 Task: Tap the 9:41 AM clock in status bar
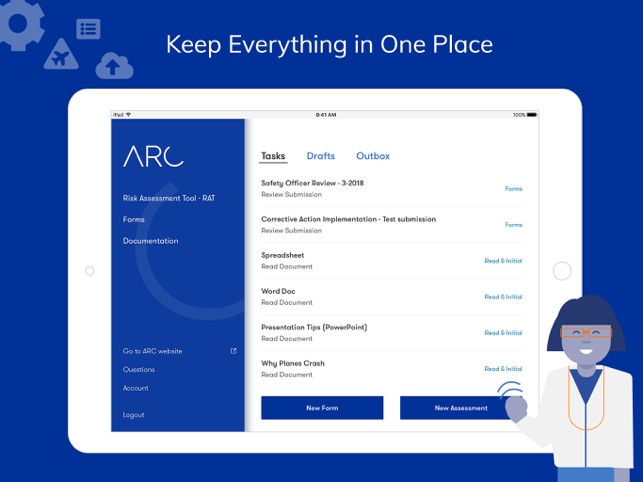[x=326, y=115]
